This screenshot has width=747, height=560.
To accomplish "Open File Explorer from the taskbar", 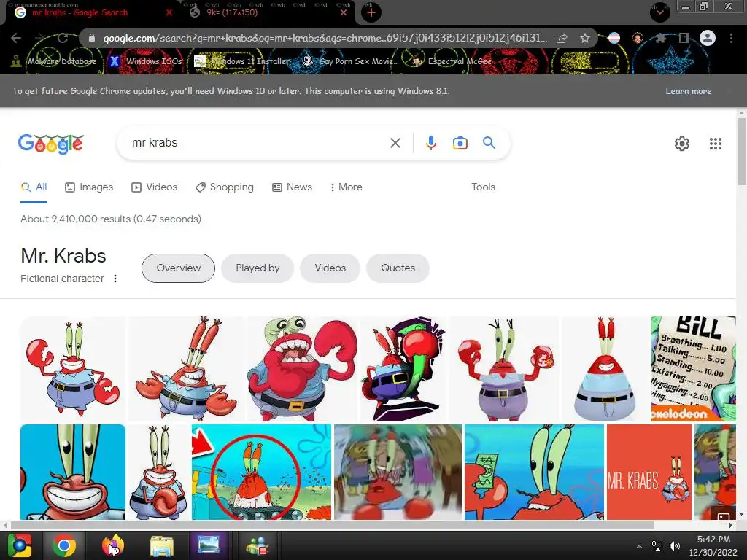I will [x=161, y=545].
